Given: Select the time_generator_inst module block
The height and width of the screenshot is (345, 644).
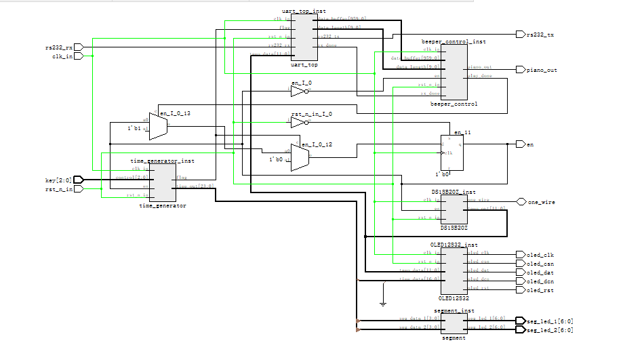Looking at the screenshot, I should [163, 183].
